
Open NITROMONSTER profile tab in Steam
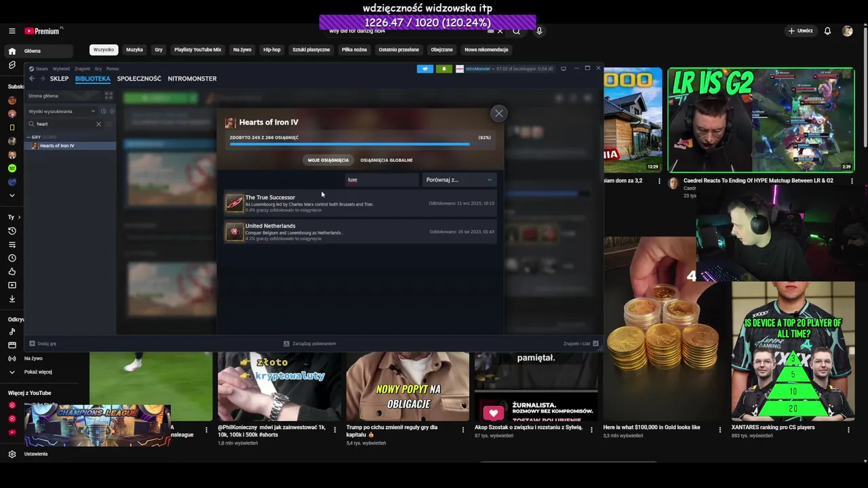192,79
